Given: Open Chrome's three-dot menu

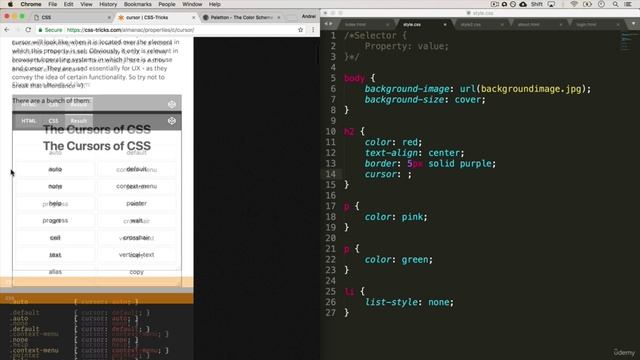Looking at the screenshot, I should [x=313, y=30].
